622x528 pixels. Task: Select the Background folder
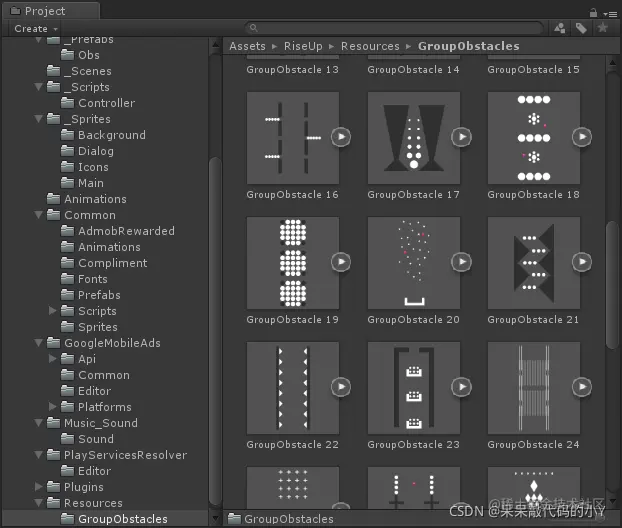coord(103,135)
